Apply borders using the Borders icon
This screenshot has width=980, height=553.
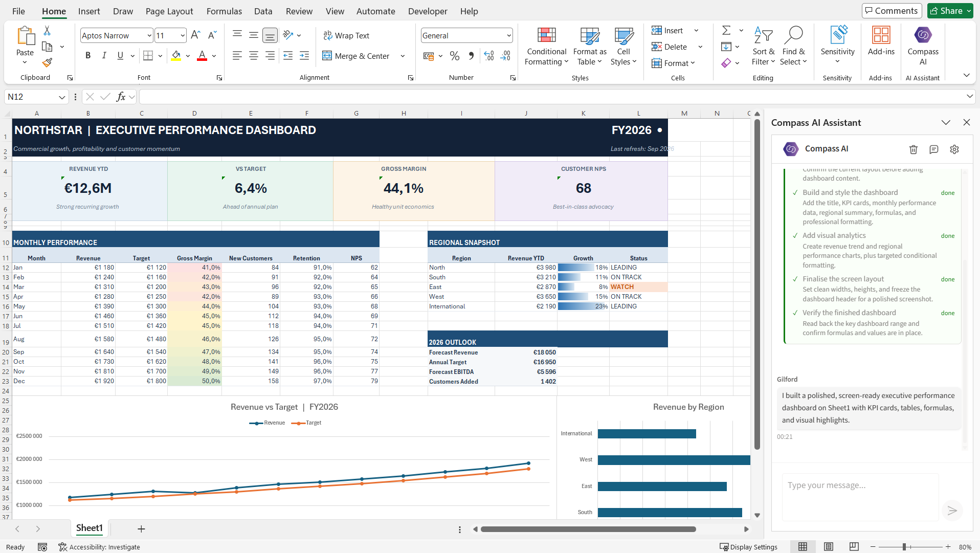pyautogui.click(x=148, y=56)
